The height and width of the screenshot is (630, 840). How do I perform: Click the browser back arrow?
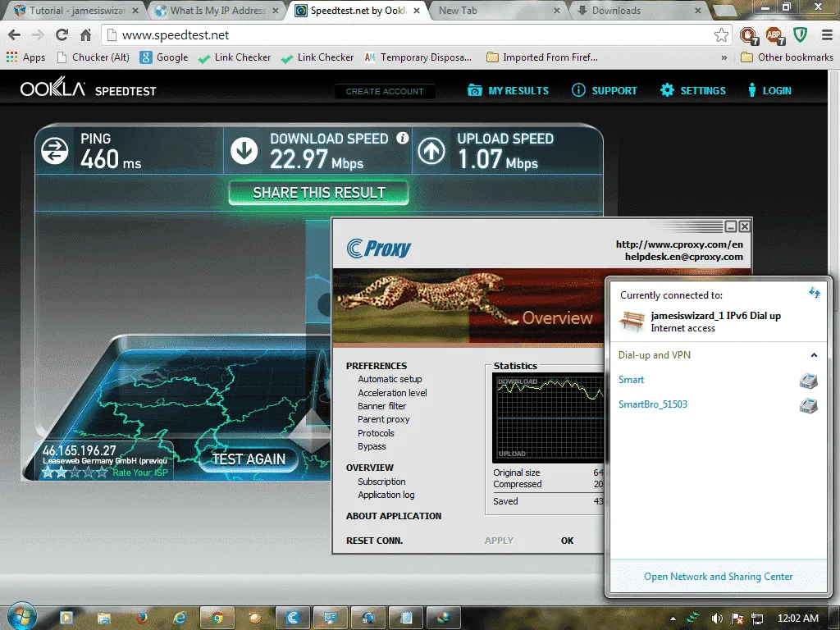pos(15,35)
